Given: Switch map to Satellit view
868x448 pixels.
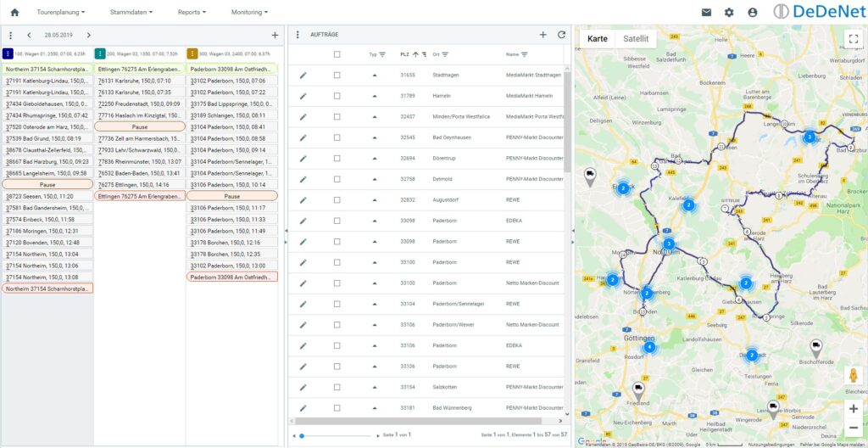Looking at the screenshot, I should 636,39.
